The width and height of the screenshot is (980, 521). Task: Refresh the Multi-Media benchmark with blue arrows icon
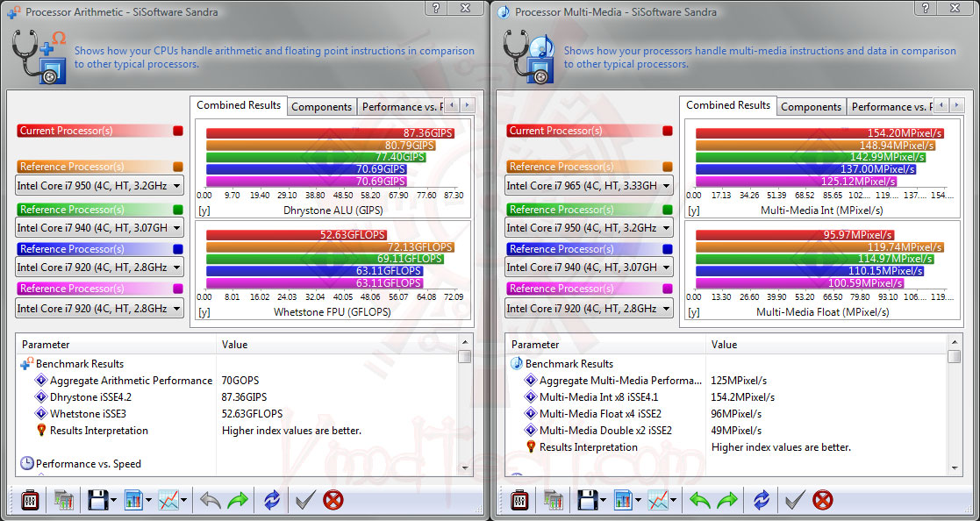762,500
